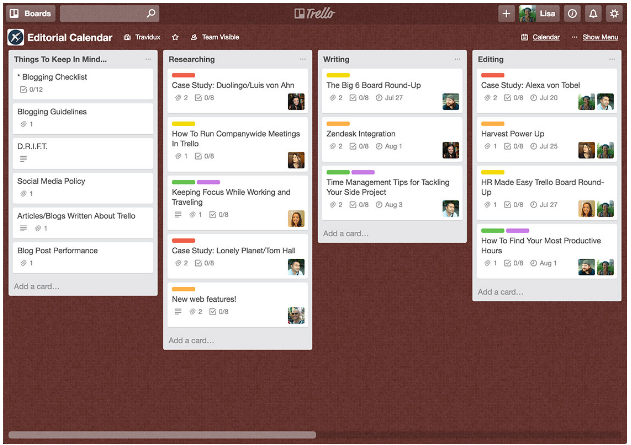Click purple label on Keeping Focus card
This screenshot has height=445, width=631.
point(208,182)
